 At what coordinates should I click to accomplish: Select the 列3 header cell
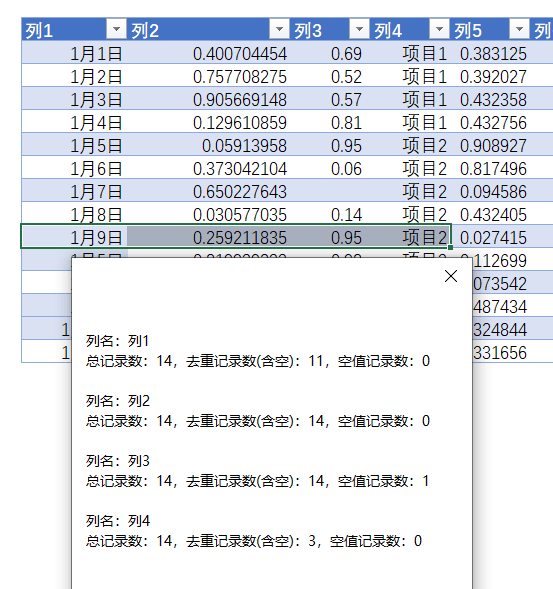[330, 29]
